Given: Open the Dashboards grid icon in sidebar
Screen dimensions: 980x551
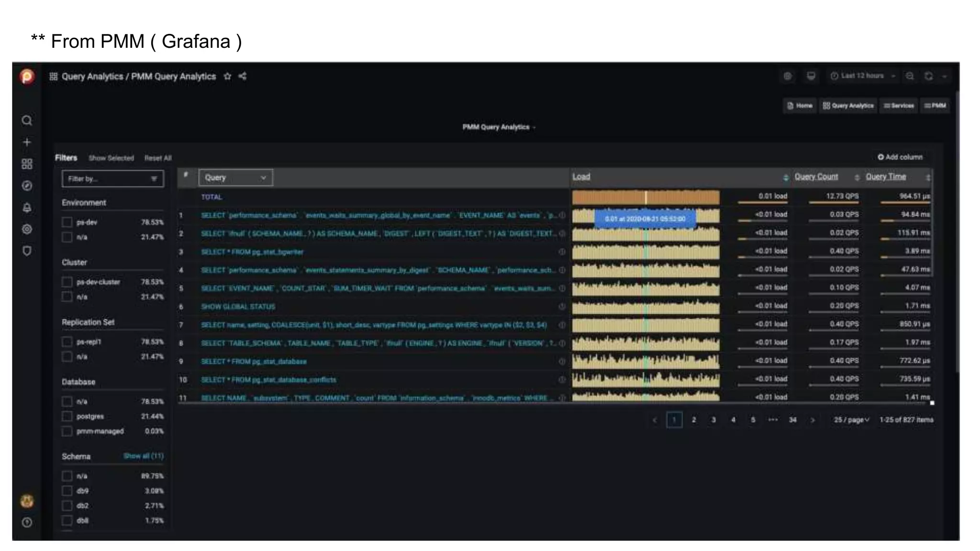Looking at the screenshot, I should coord(27,164).
